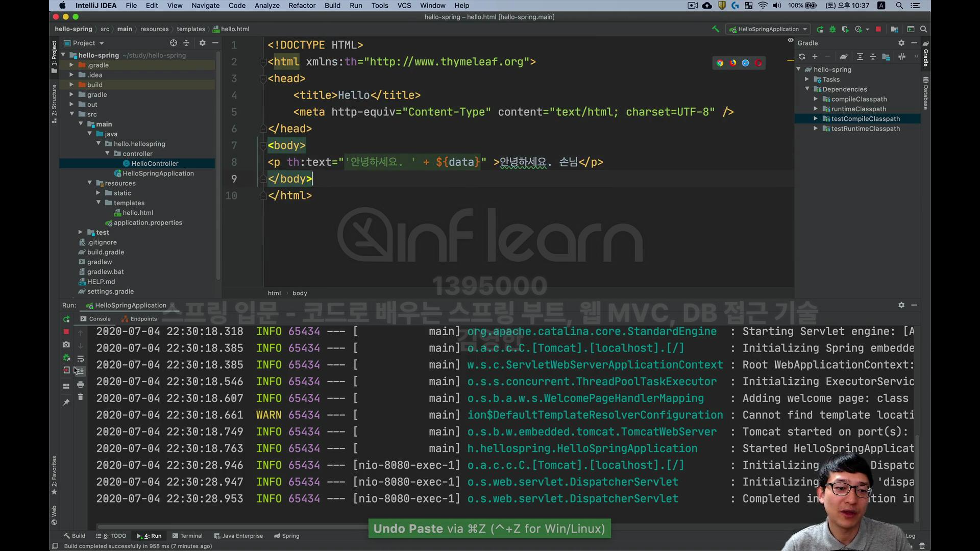Open the Refactor menu
The width and height of the screenshot is (980, 551).
click(x=302, y=6)
